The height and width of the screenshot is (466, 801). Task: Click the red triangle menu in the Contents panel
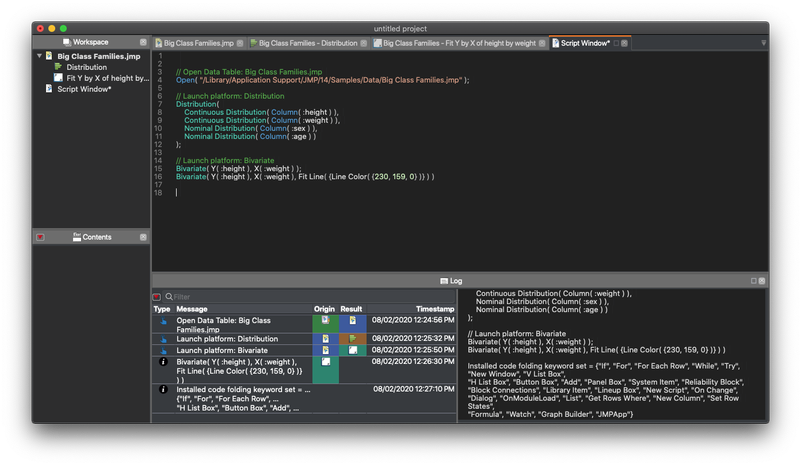pyautogui.click(x=40, y=237)
